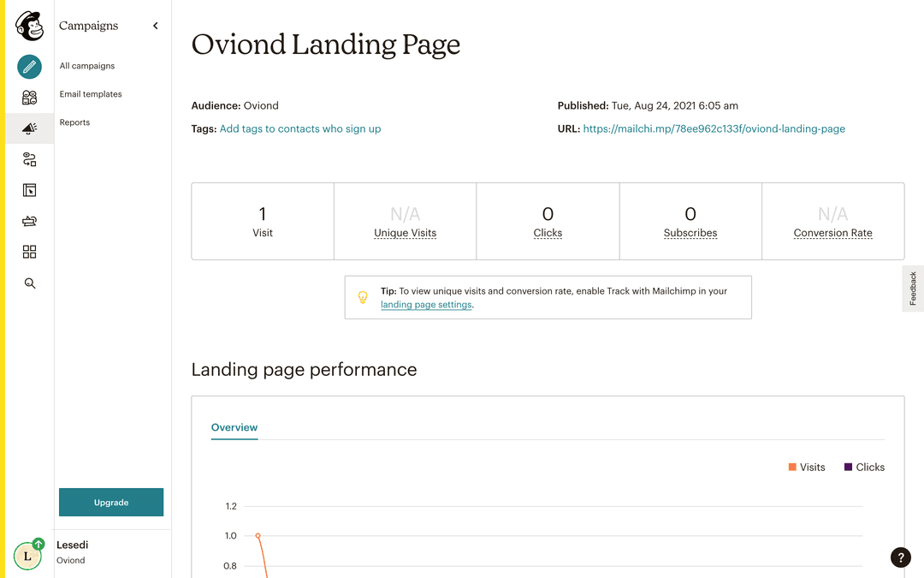Open the Website icon in sidebar
The height and width of the screenshot is (578, 924).
(x=29, y=190)
